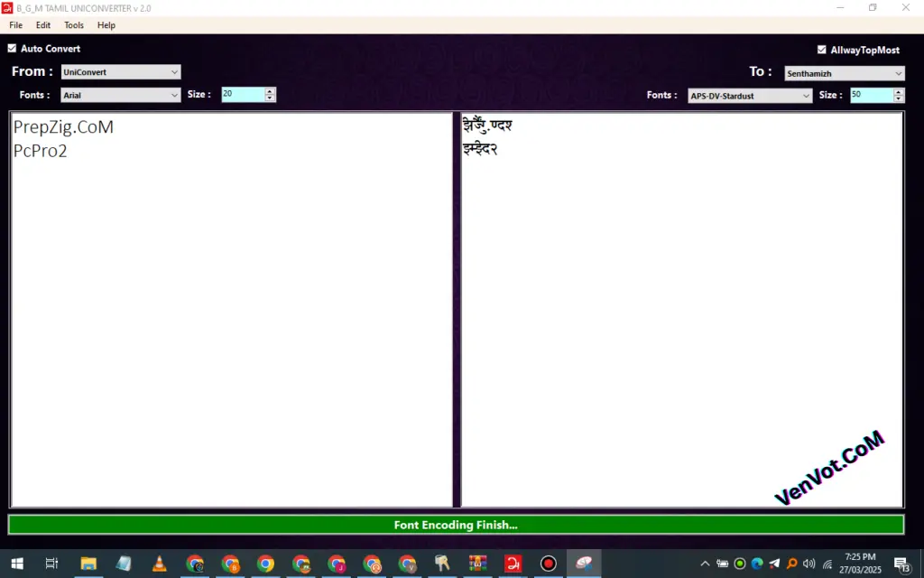924x578 pixels.
Task: Click the source Size field showing 20
Action: pos(242,94)
